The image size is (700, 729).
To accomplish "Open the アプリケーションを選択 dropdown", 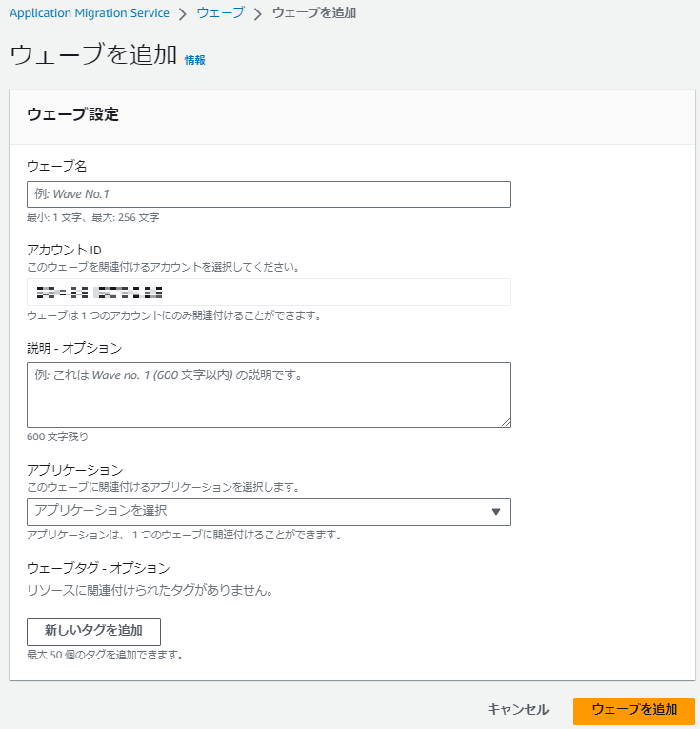I will point(269,512).
